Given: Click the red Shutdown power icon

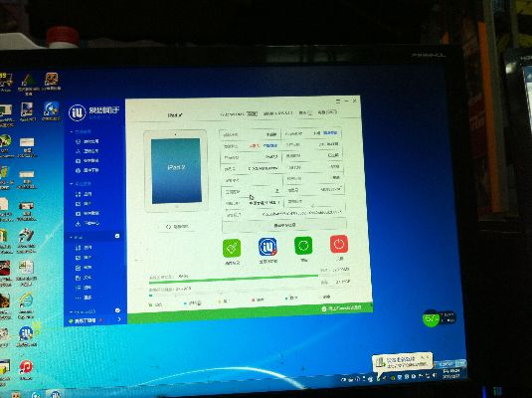Looking at the screenshot, I should pos(339,244).
